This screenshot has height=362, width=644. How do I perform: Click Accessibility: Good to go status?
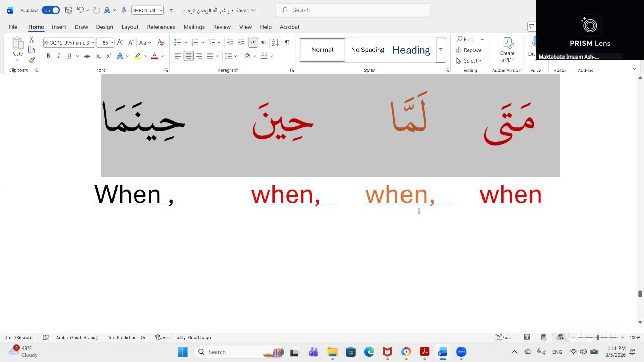coord(183,338)
